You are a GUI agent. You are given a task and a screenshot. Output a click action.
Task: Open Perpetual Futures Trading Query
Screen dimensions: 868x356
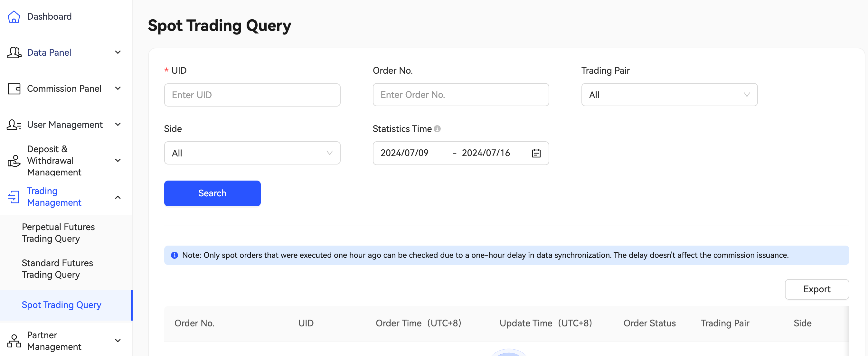point(58,233)
